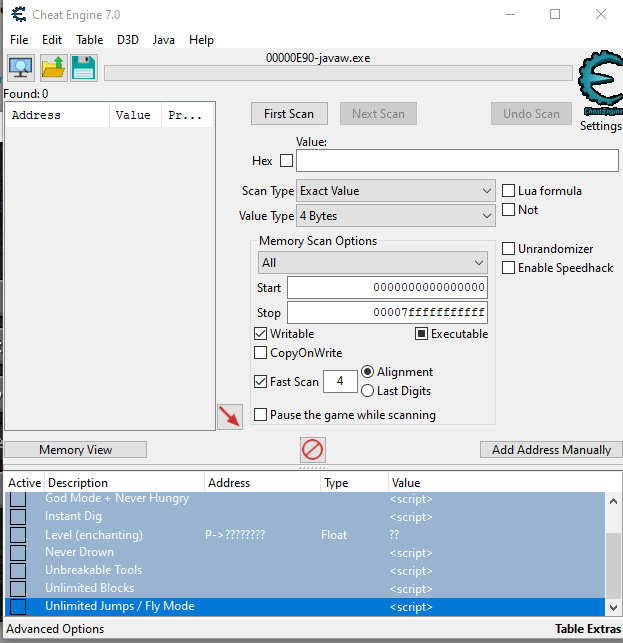
Task: Enable the Hex checkbox
Action: 287,161
